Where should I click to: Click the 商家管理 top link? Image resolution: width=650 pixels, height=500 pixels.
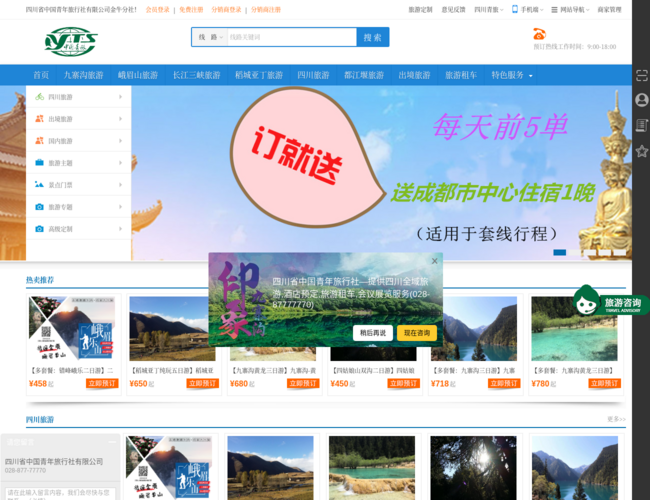(x=609, y=10)
